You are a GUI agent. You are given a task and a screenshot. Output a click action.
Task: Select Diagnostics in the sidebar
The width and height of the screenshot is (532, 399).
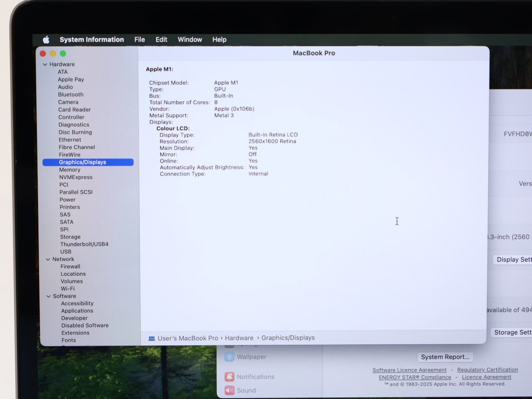(74, 125)
